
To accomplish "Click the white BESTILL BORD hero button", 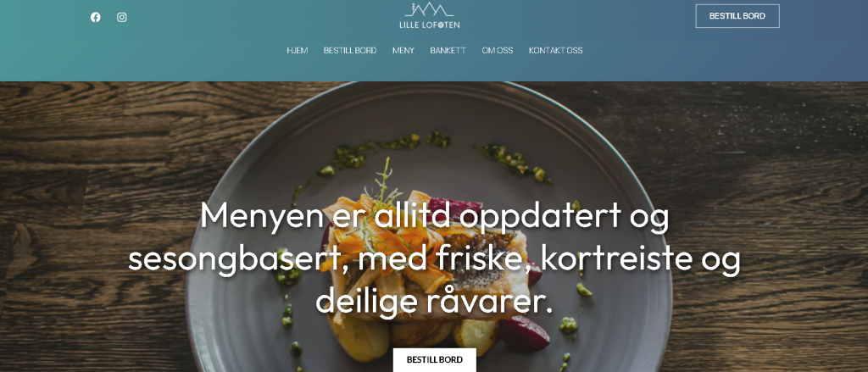I will (x=435, y=360).
